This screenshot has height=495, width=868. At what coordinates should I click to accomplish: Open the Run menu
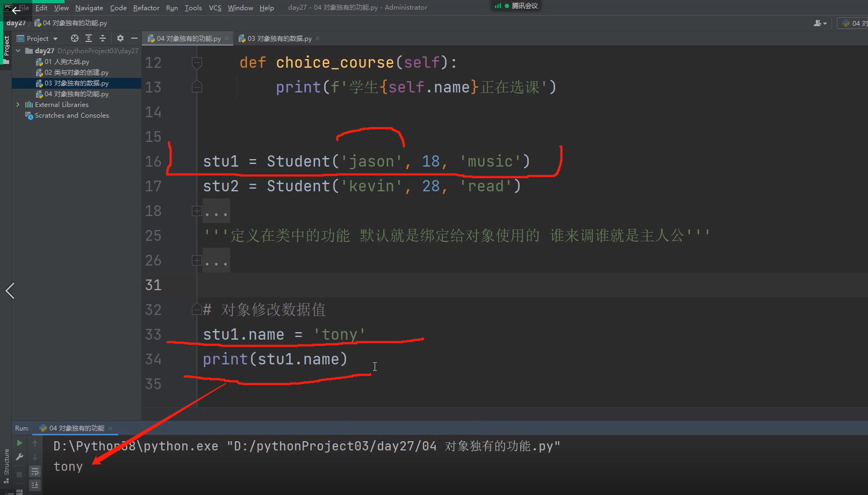pos(172,8)
